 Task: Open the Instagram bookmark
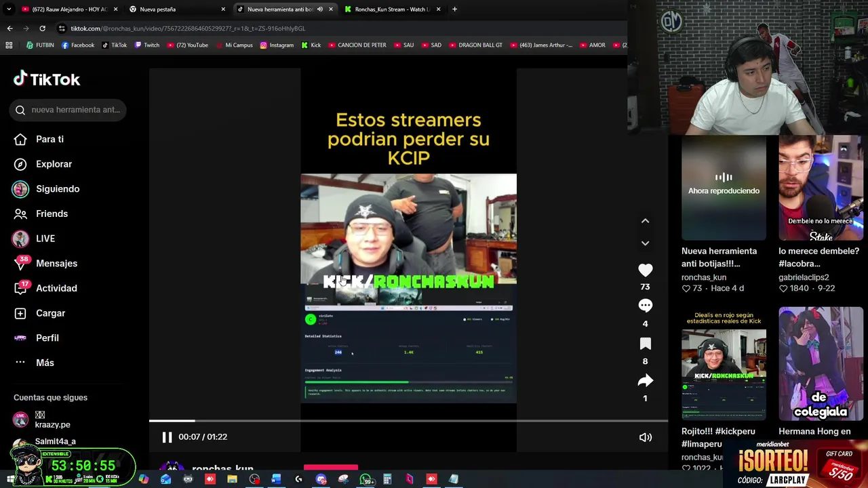277,45
